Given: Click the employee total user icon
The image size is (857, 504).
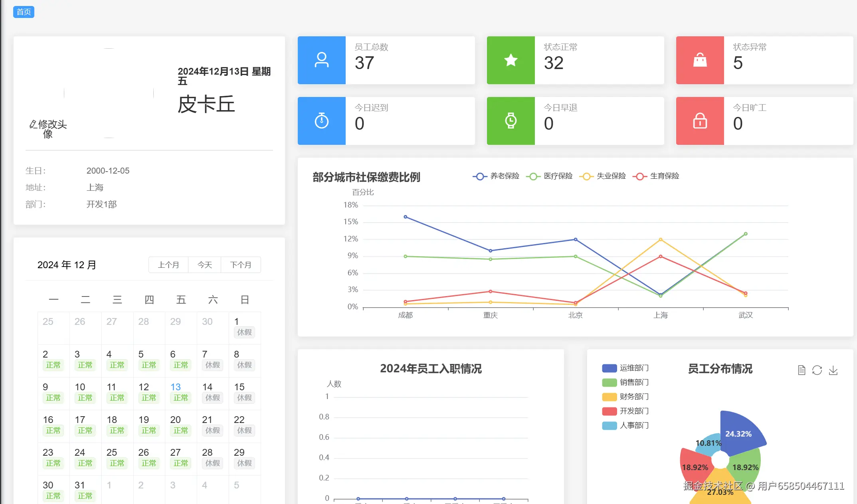Looking at the screenshot, I should point(321,60).
